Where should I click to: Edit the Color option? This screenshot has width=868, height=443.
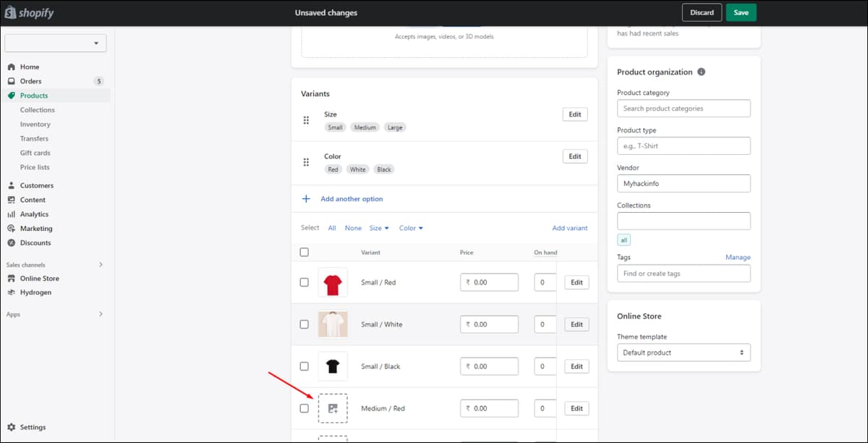coord(575,156)
